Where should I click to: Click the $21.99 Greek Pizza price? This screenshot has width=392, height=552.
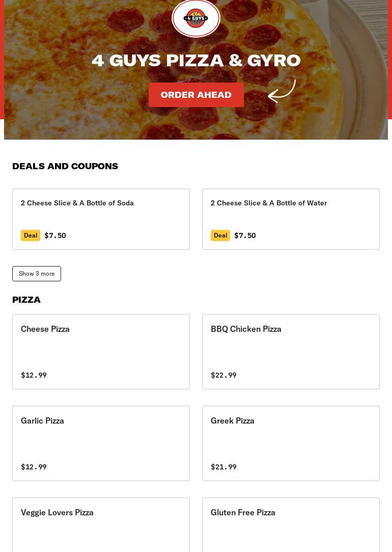point(223,467)
